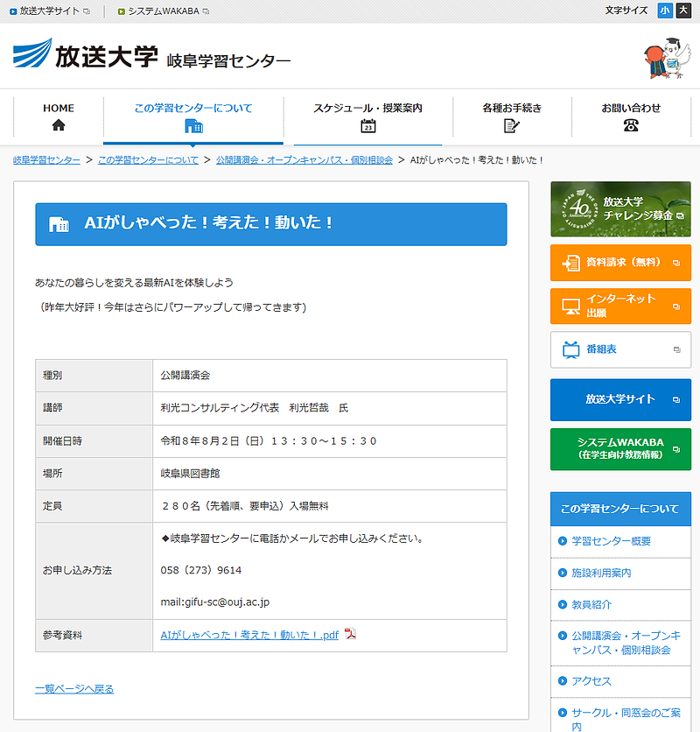Open サークル・同窓会のご案内 in sidebar
This screenshot has height=732, width=700.
coord(626,720)
